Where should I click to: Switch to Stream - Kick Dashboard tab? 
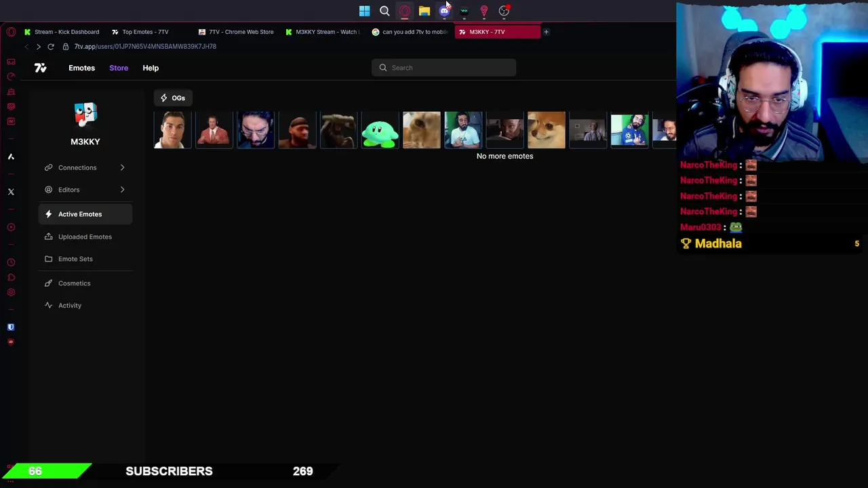point(62,32)
